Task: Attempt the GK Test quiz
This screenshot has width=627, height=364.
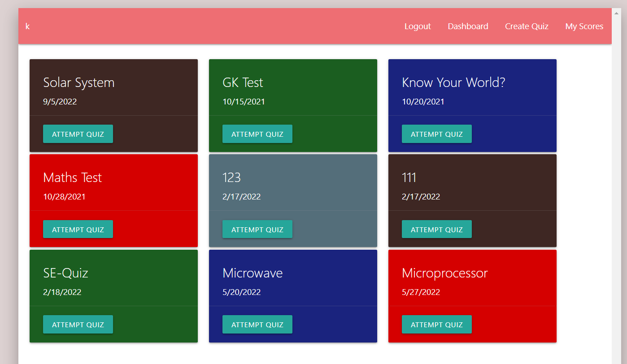Action: [257, 134]
